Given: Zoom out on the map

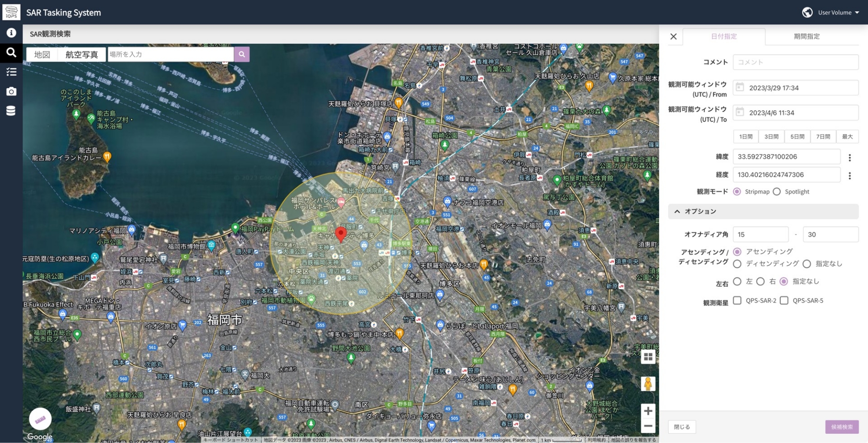Looking at the screenshot, I should [648, 426].
